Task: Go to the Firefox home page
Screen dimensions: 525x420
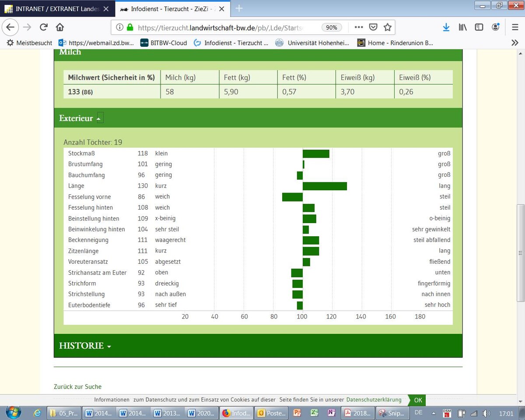Action: 60,27
